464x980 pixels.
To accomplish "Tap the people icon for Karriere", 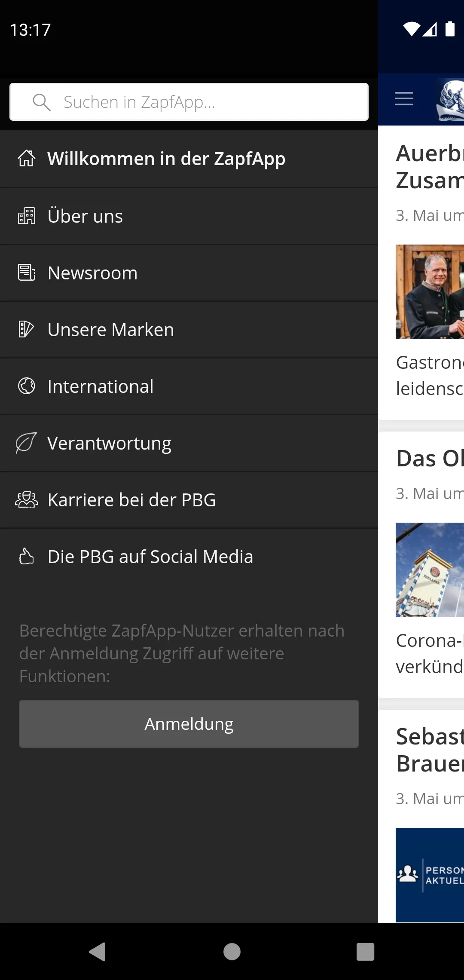I will point(27,499).
